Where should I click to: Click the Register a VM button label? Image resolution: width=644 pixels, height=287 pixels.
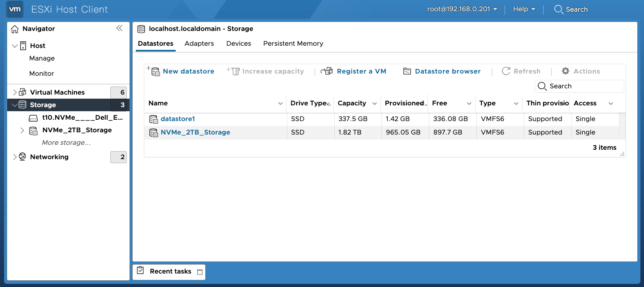(x=362, y=71)
